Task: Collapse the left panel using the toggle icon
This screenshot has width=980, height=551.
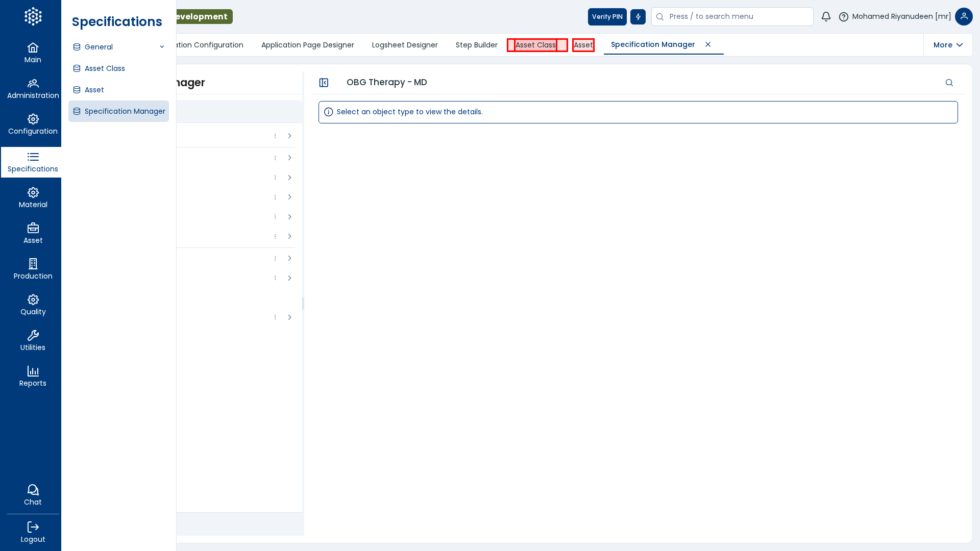Action: click(x=324, y=83)
